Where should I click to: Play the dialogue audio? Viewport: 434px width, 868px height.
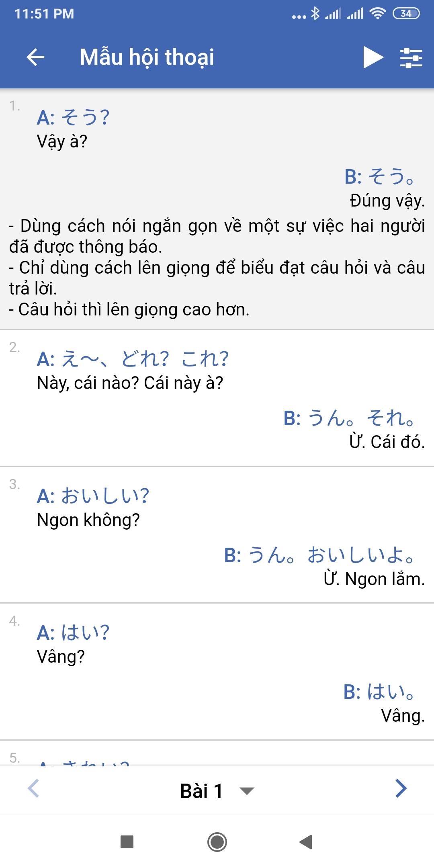click(373, 57)
